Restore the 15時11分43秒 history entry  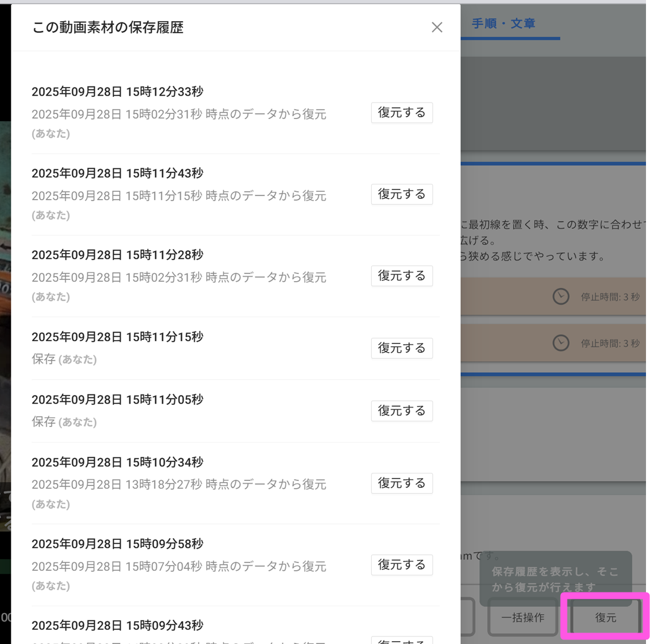[401, 195]
